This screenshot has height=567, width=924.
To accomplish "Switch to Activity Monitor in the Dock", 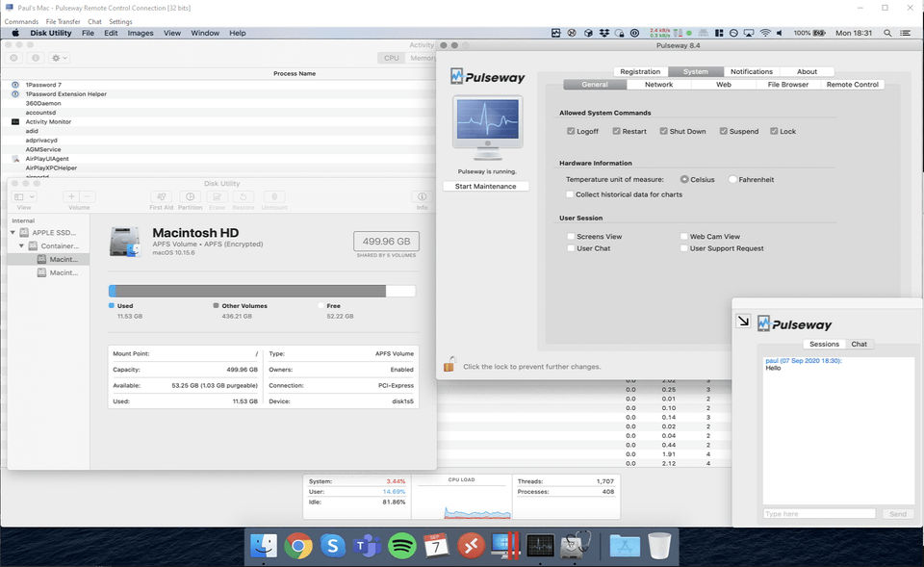I will (540, 546).
